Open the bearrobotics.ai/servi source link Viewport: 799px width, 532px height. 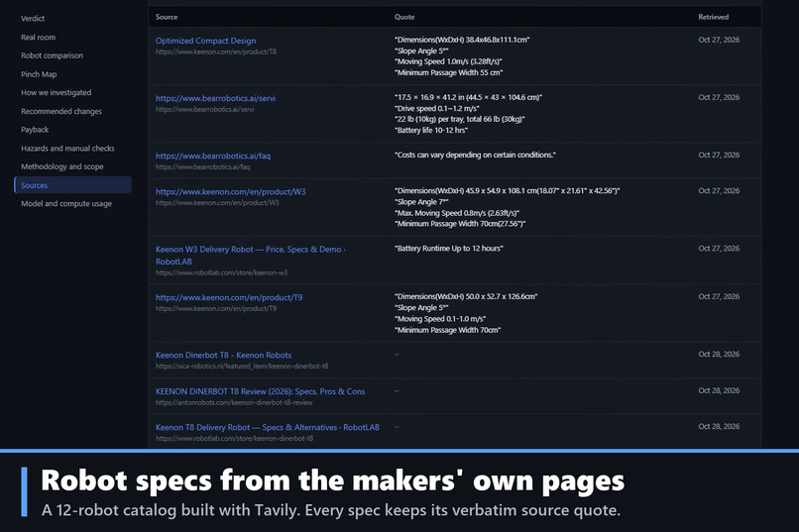[x=215, y=98]
